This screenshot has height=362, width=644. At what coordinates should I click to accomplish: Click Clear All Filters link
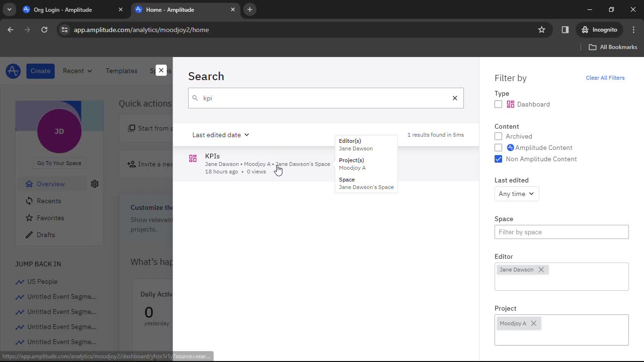pos(605,78)
